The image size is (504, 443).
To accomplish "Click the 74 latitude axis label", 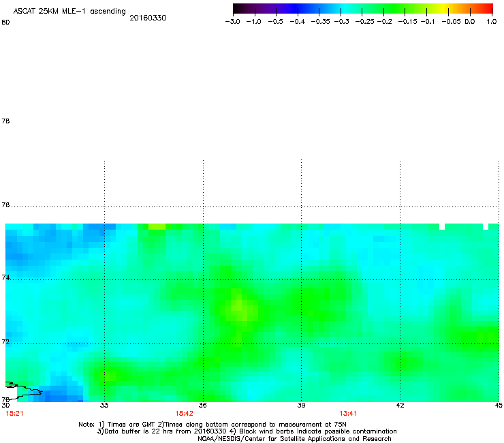I will coord(5,277).
